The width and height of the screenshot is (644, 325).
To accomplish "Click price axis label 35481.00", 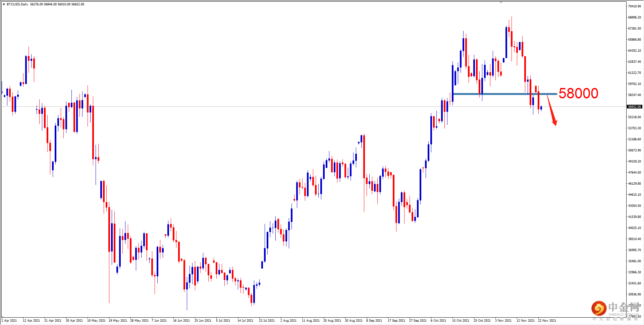I will click(635, 261).
